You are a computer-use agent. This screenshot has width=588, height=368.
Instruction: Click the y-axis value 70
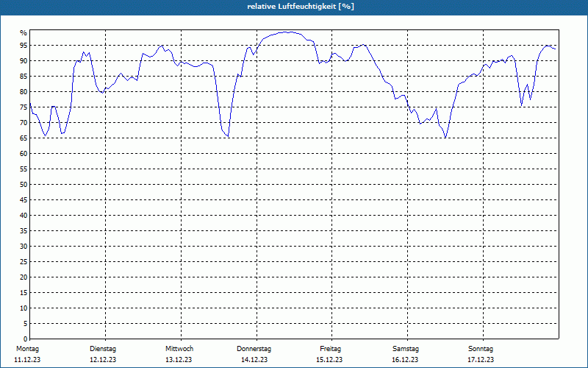pyautogui.click(x=24, y=123)
